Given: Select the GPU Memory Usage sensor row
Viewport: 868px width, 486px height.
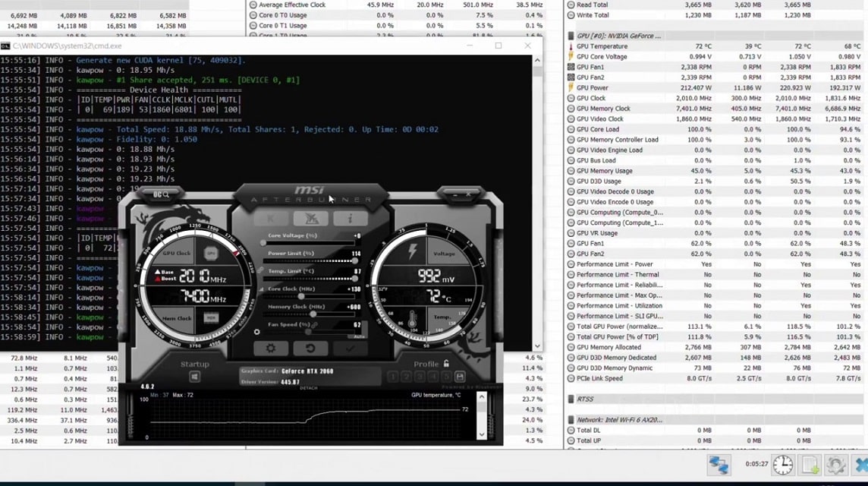Looking at the screenshot, I should tap(715, 171).
